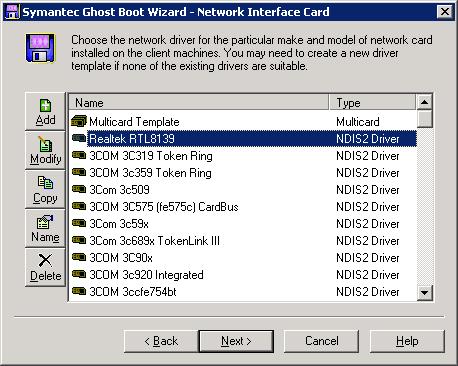Close the Ghost Boot Wizard window

tap(445, 12)
